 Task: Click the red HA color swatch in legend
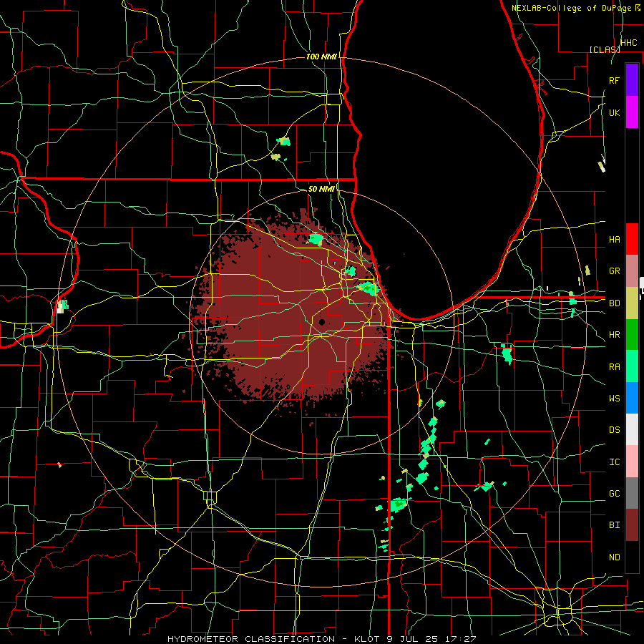pyautogui.click(x=632, y=239)
